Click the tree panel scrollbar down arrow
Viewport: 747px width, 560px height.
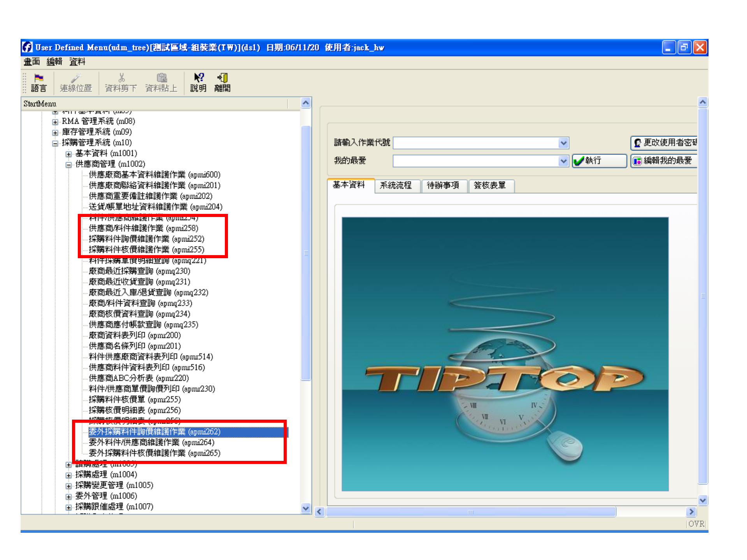pos(306,508)
